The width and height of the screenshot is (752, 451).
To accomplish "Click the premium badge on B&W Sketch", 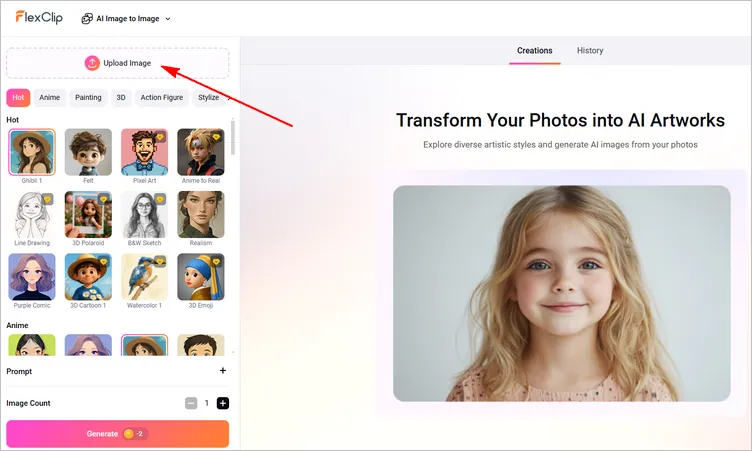I will pos(160,200).
